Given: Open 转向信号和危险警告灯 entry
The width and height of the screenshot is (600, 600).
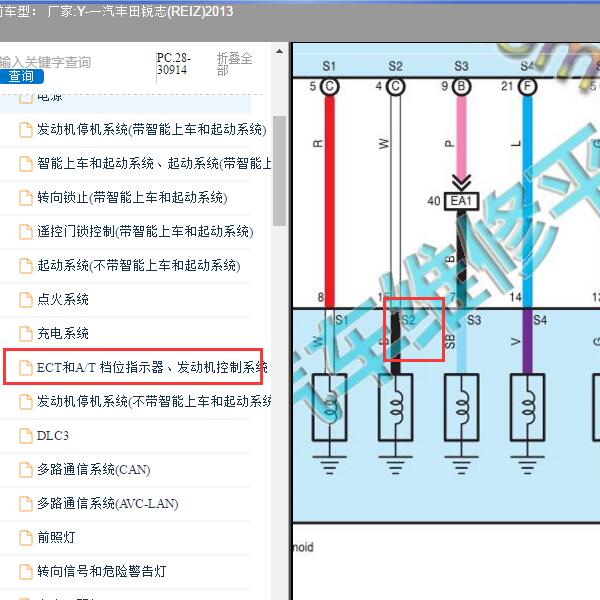Looking at the screenshot, I should point(101,571).
